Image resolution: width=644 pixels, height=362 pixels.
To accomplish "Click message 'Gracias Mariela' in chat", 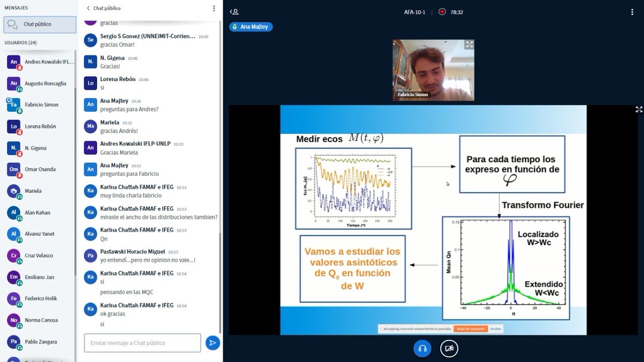I will pyautogui.click(x=119, y=153).
